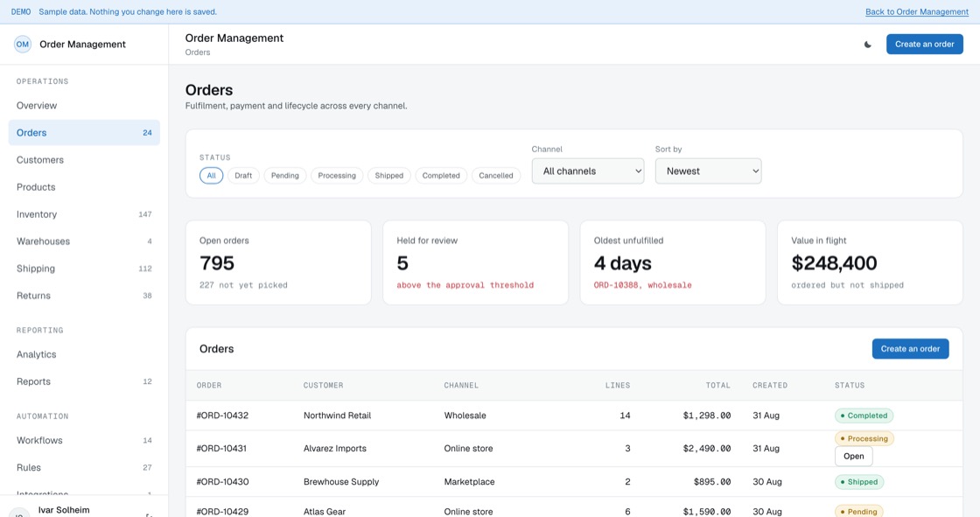Click Marketplace channel cell
This screenshot has height=517, width=980.
(469, 482)
